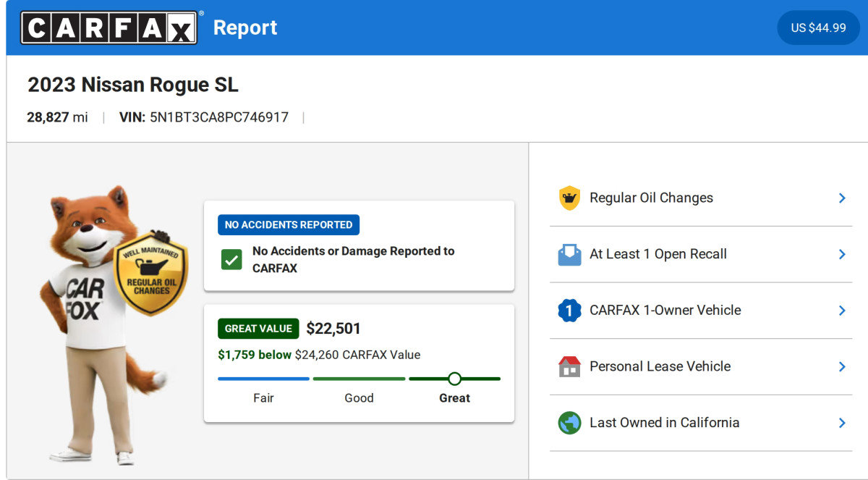
Task: Expand the CARFAX 1-Owner Vehicle chevron
Action: 842,311
